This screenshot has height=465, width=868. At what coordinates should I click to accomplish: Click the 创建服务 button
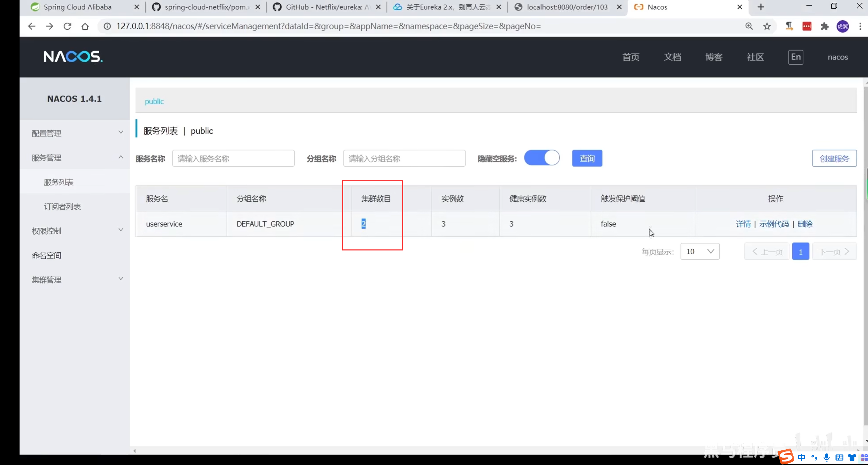click(834, 158)
